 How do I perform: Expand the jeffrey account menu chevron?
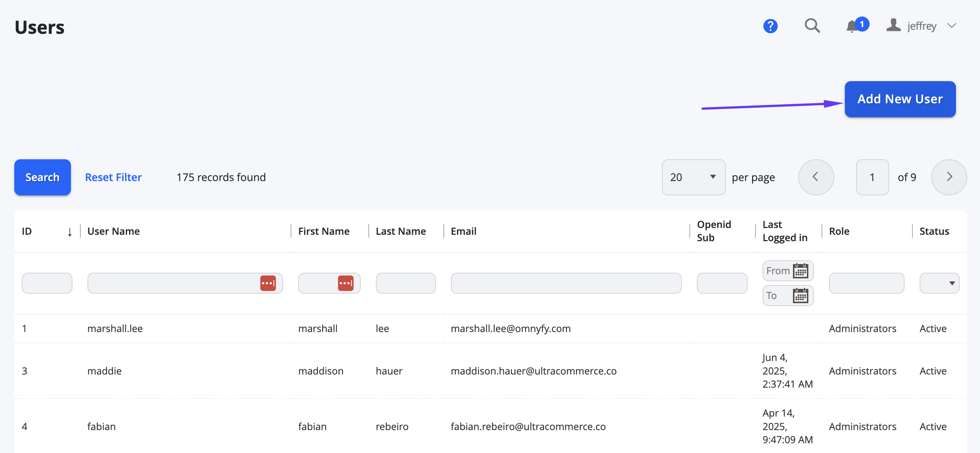(951, 26)
